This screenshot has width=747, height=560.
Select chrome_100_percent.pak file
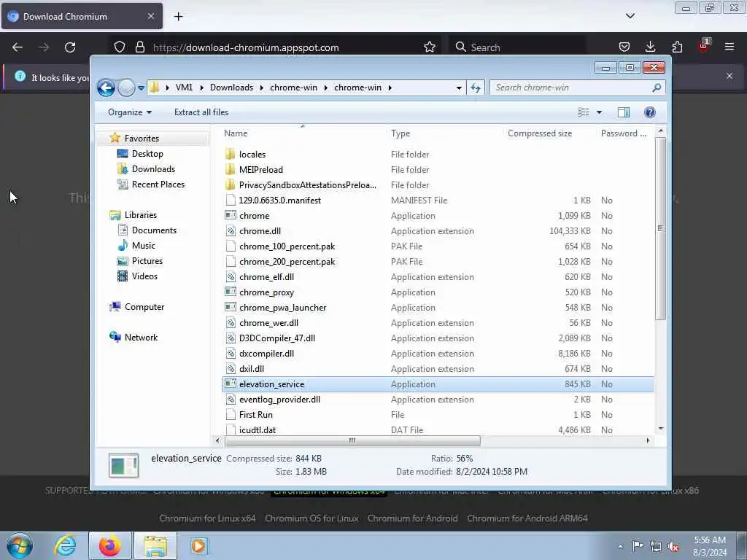point(287,246)
